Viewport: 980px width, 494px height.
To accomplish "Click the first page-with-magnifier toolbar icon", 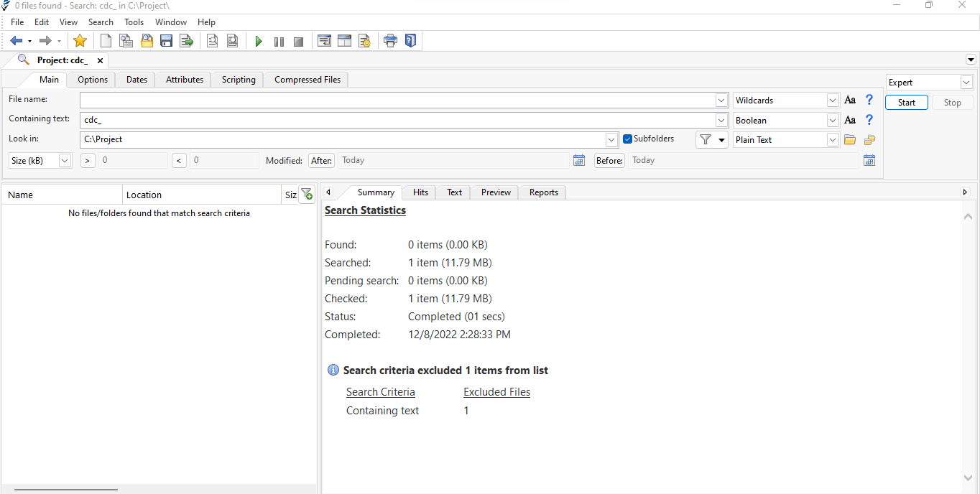I will click(212, 41).
